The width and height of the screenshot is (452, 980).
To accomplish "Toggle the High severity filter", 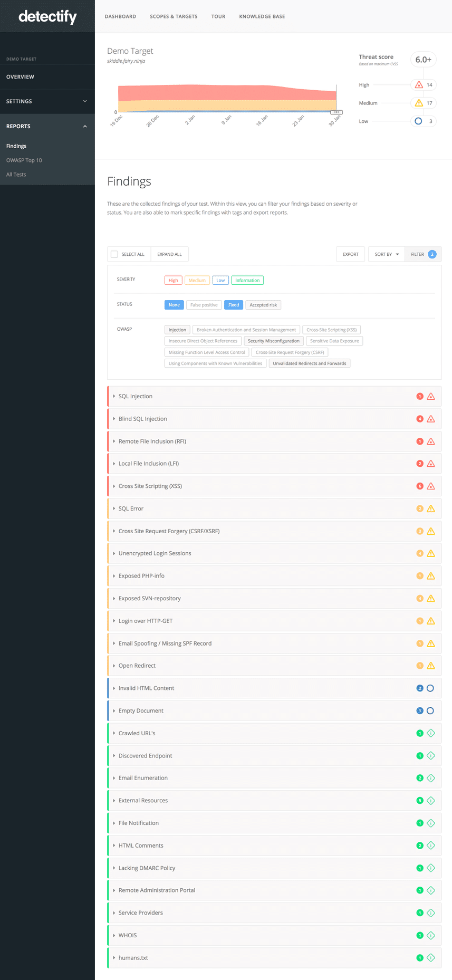I will [x=173, y=281].
